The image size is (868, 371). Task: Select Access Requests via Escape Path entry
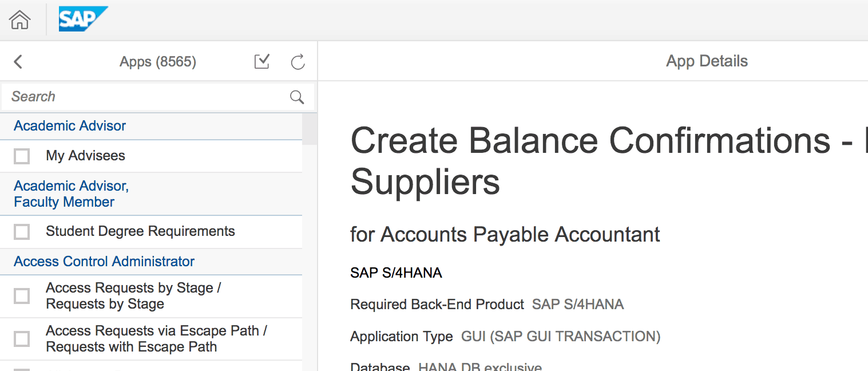click(x=151, y=339)
